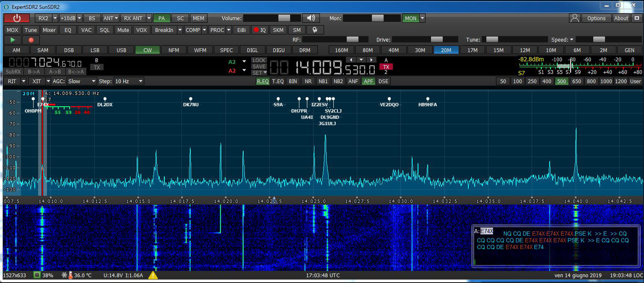Viewport: 644px width, 283px height.
Task: Expand the MON dropdown arrow
Action: pos(422,18)
